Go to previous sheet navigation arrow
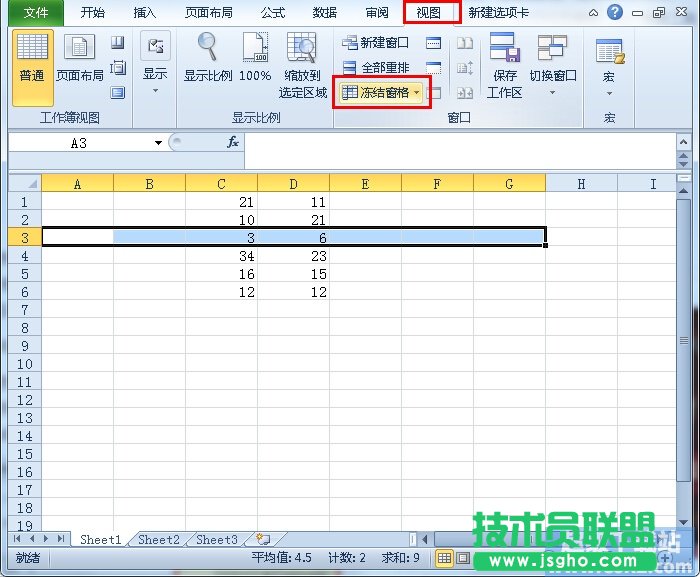The height and width of the screenshot is (577, 700). [x=32, y=539]
